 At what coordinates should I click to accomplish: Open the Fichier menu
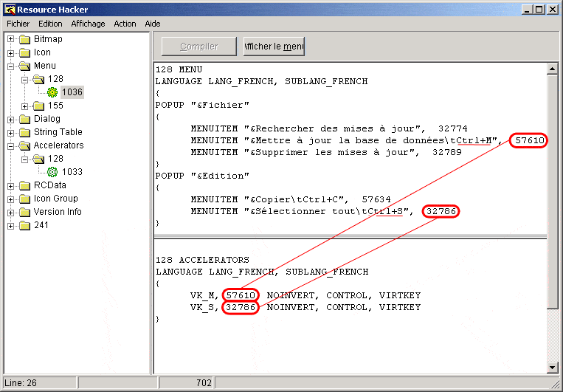18,24
